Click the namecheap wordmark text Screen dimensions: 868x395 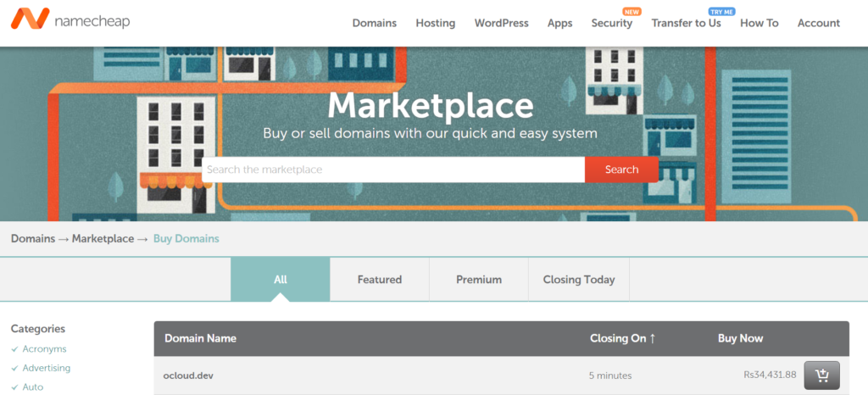(x=92, y=21)
